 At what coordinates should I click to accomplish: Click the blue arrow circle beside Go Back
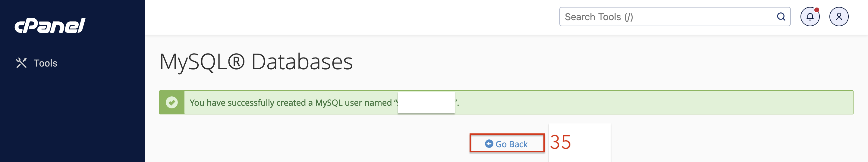(x=489, y=144)
